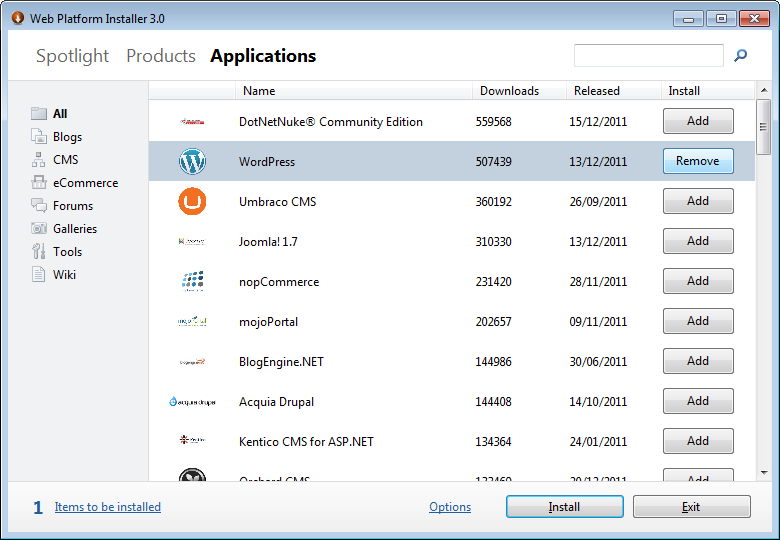Image resolution: width=780 pixels, height=540 pixels.
Task: Click the search magnifier icon
Action: point(741,56)
